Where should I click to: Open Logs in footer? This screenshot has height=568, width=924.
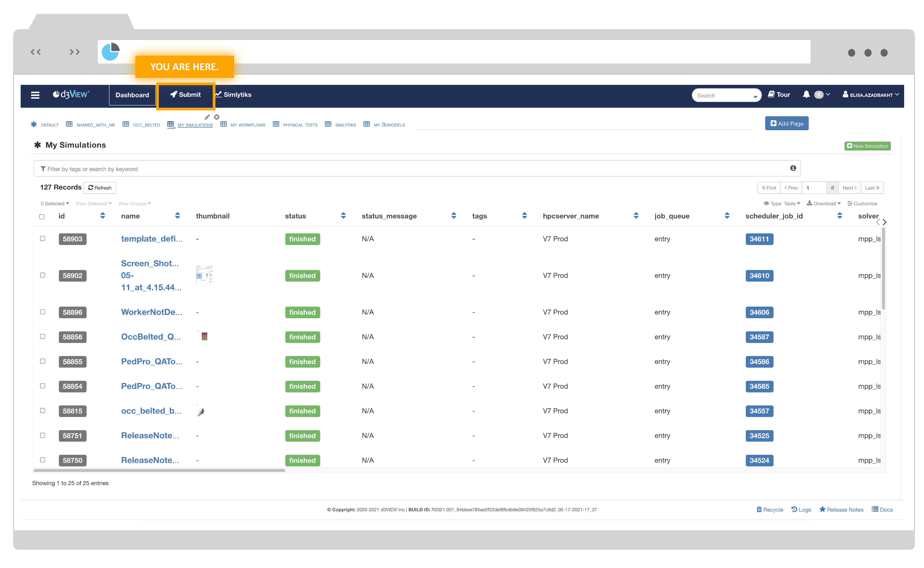click(801, 509)
